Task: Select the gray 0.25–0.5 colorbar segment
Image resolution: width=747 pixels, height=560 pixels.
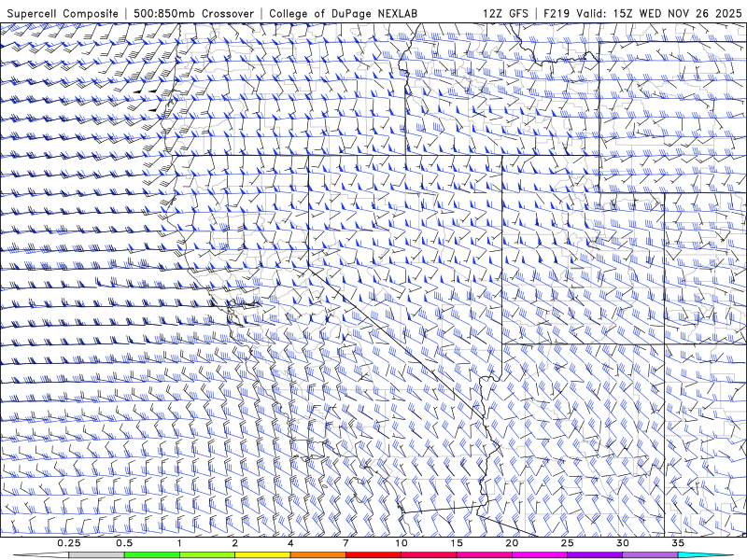Action: [96, 555]
